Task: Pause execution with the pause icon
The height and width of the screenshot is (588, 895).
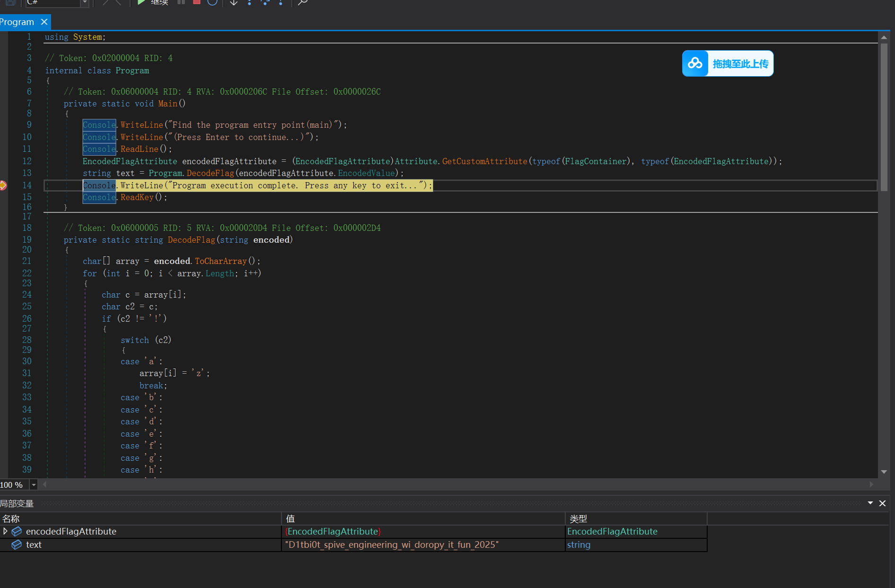Action: point(181,2)
